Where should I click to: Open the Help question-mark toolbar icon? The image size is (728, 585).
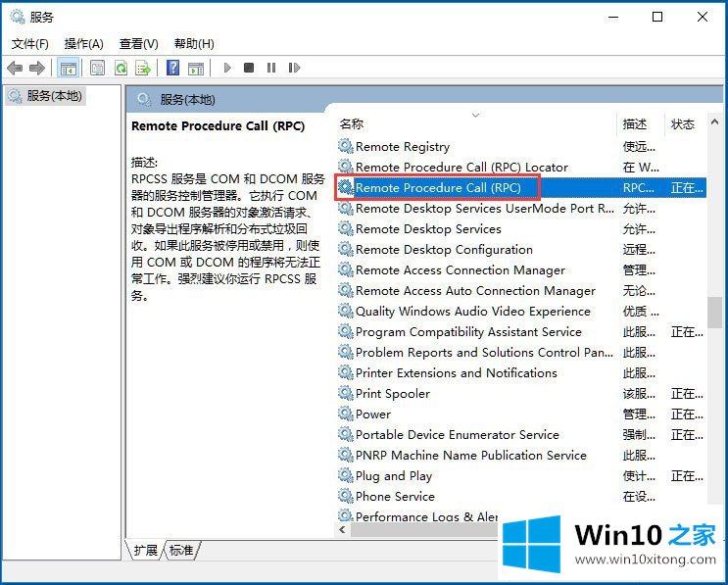click(172, 68)
